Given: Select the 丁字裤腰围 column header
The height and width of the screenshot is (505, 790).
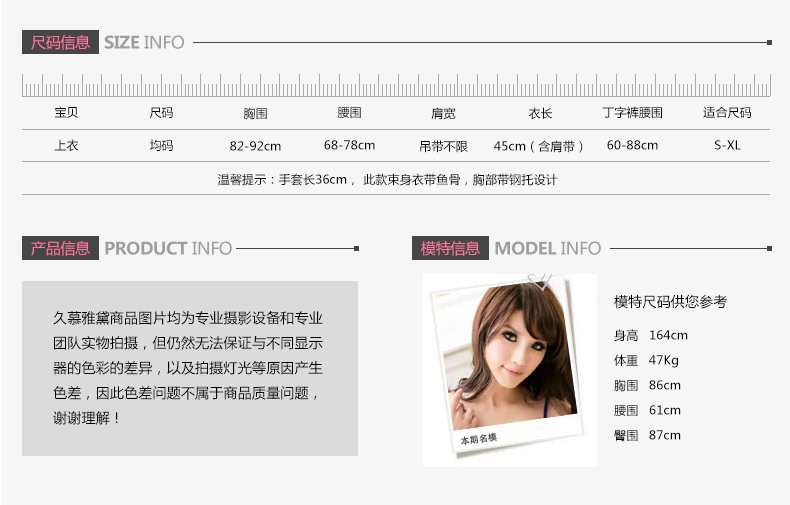Looking at the screenshot, I should (632, 113).
